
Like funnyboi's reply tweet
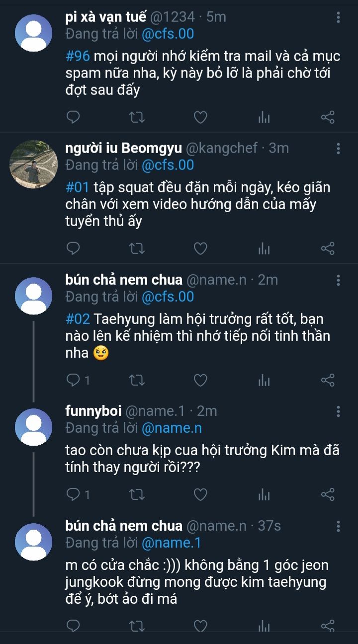click(200, 495)
